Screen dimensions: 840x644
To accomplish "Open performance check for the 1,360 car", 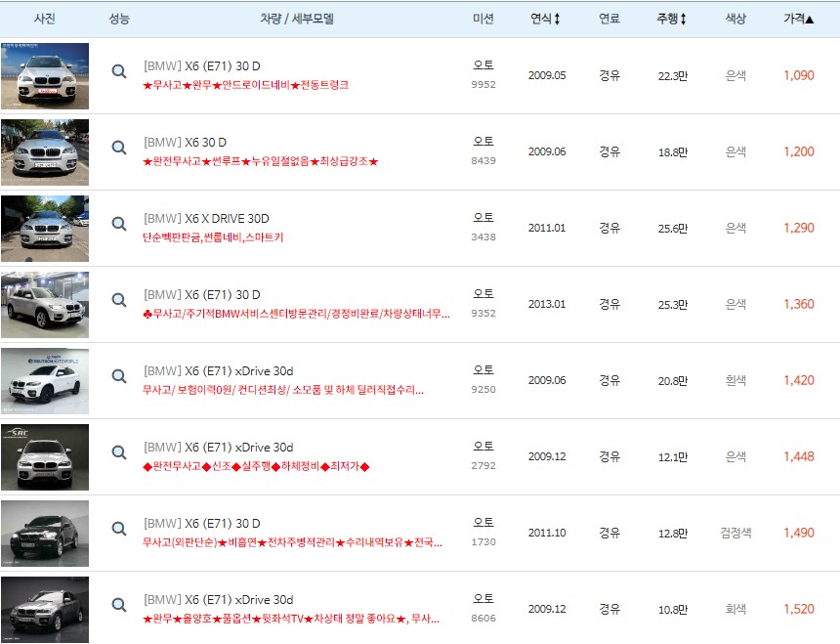I will click(x=119, y=299).
